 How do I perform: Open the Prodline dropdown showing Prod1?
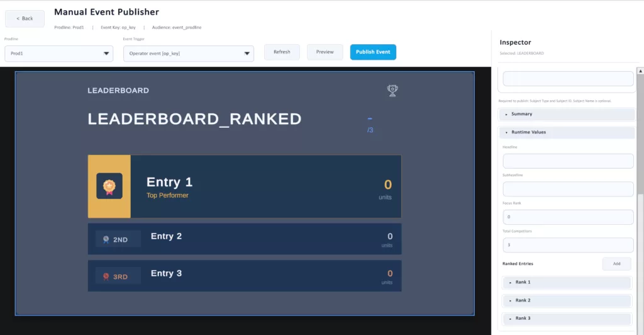[58, 54]
